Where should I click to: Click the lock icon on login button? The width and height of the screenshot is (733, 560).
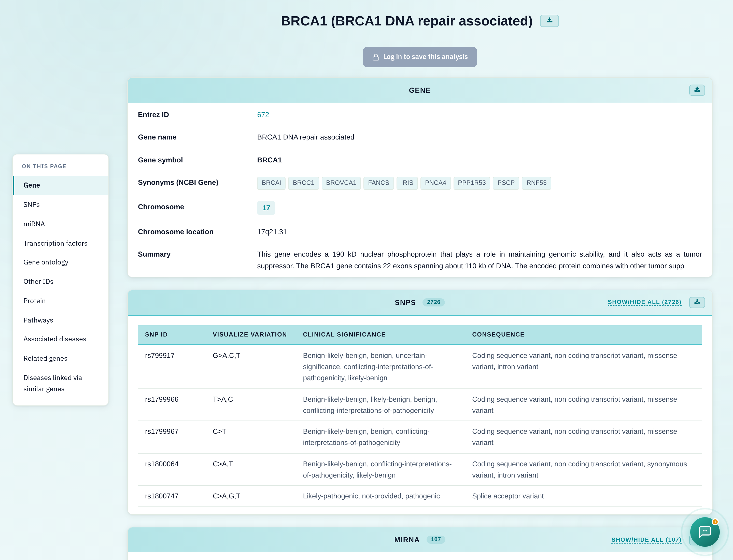click(x=376, y=57)
